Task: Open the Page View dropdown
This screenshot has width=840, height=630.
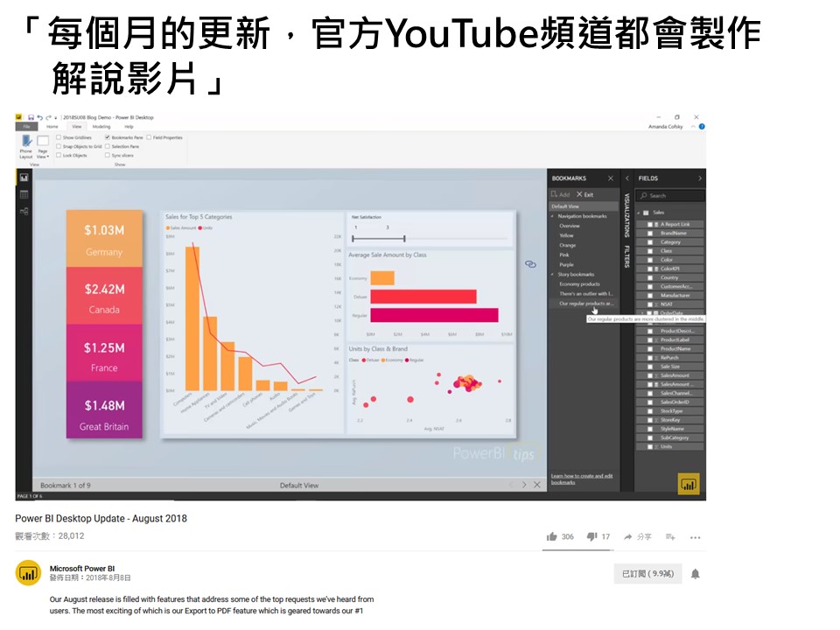Action: pyautogui.click(x=43, y=146)
